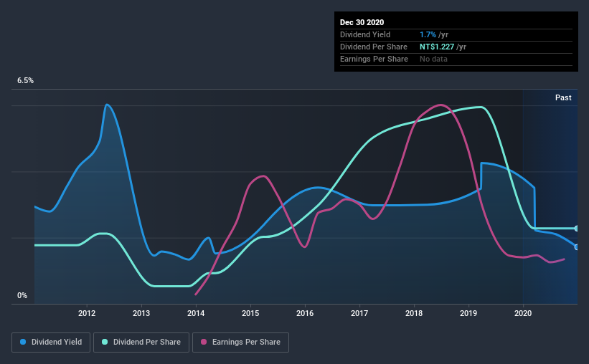Screen dimensions: 589x364
Task: Click the 2018 x-axis label
Action: point(414,313)
